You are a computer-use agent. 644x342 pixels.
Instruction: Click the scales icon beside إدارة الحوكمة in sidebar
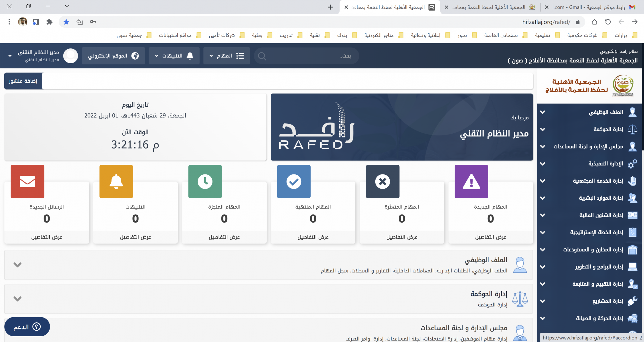coord(632,129)
